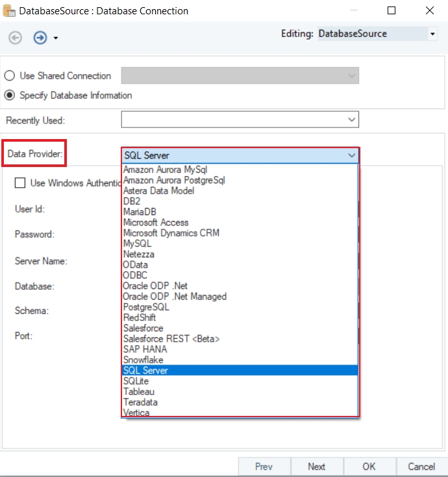This screenshot has width=448, height=477.
Task: Click the Cancel button
Action: click(x=421, y=467)
